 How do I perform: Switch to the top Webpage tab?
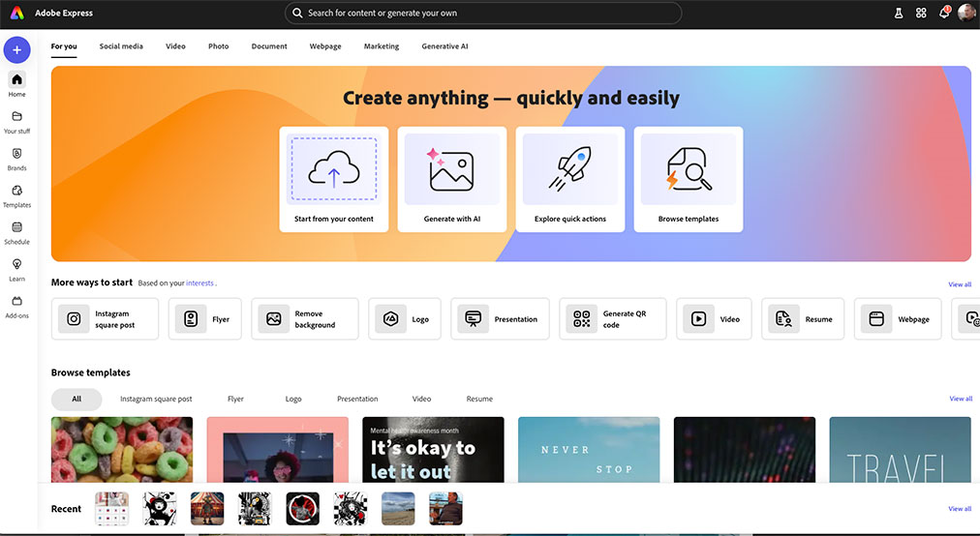coord(325,46)
